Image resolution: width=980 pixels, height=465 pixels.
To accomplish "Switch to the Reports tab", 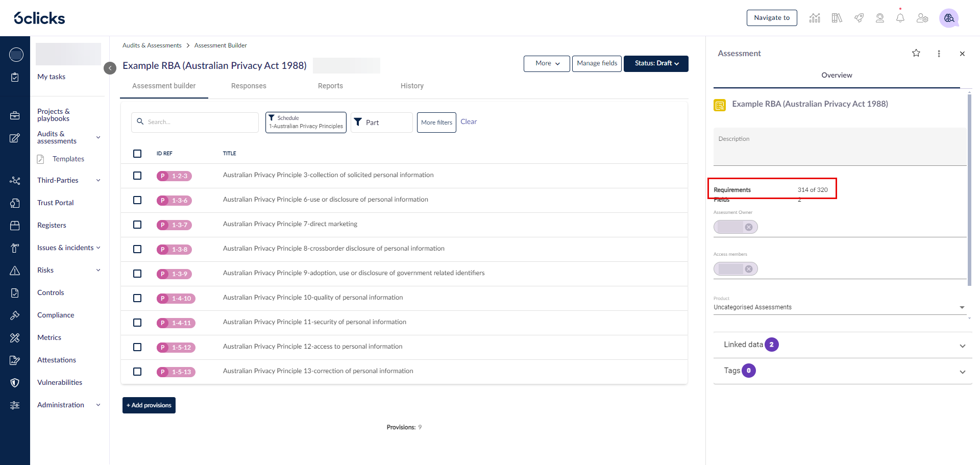I will (x=330, y=86).
